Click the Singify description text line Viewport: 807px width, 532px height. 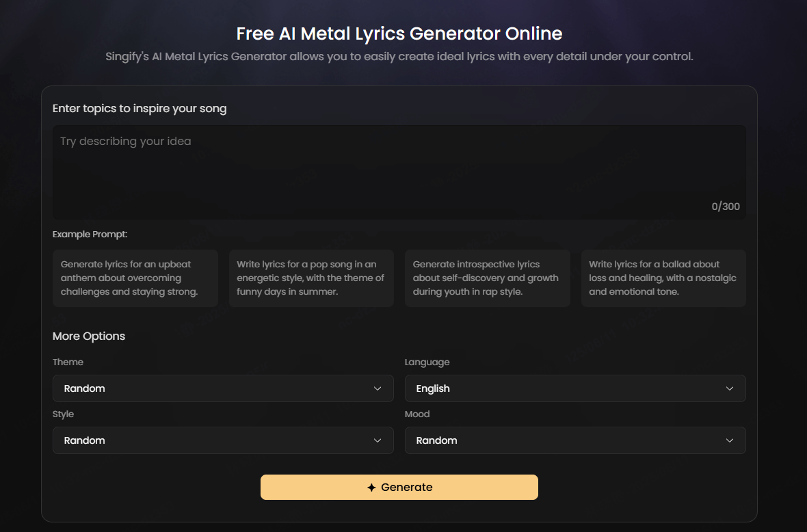399,57
